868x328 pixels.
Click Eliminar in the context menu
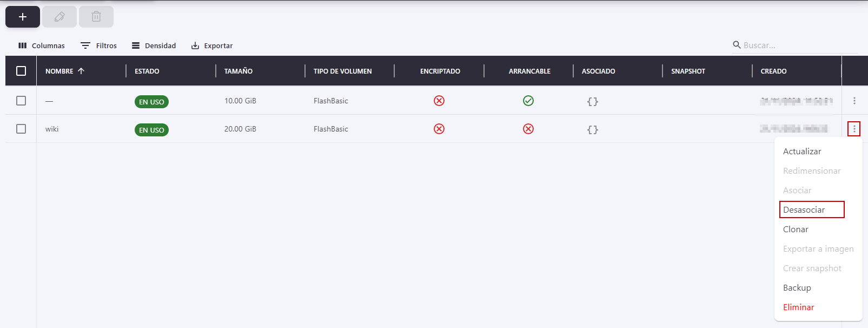798,307
